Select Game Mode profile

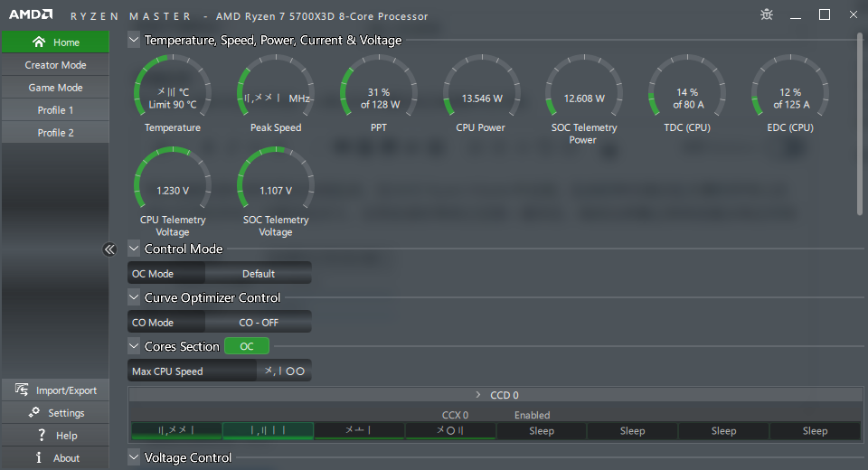pos(55,88)
